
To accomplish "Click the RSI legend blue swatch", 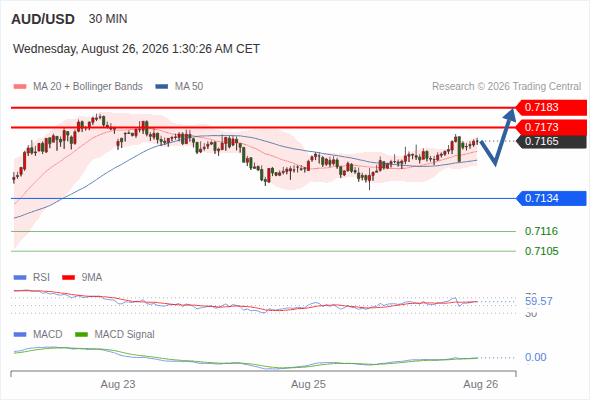I will (20, 278).
